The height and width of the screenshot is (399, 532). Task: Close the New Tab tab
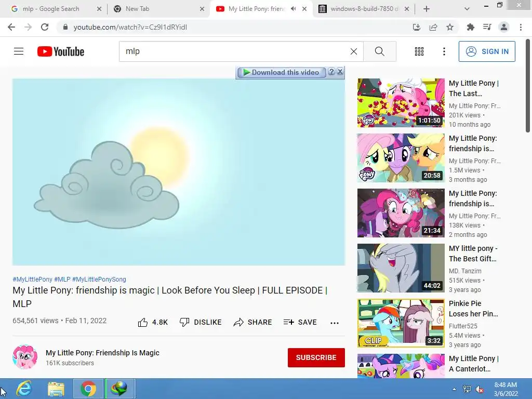click(x=202, y=9)
